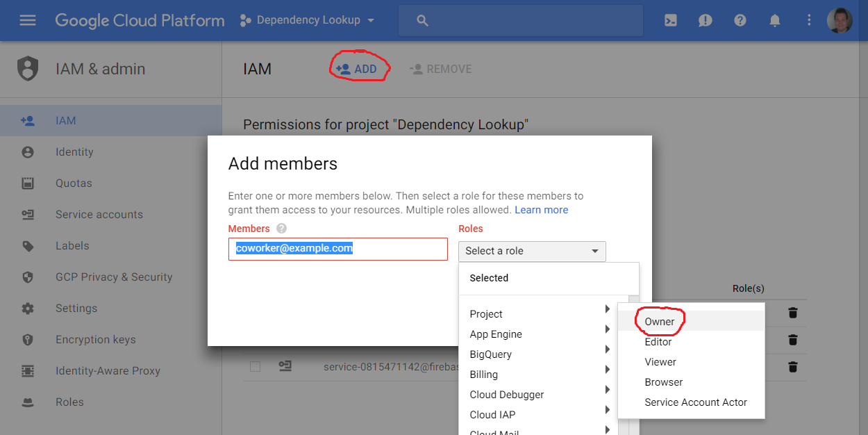The height and width of the screenshot is (435, 868).
Task: Click the Service accounts icon
Action: point(28,215)
